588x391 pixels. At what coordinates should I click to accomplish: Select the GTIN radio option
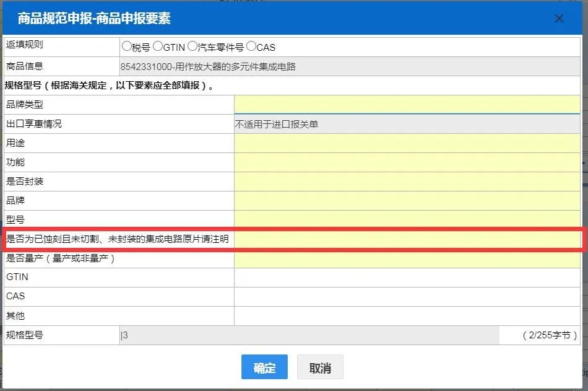(158, 46)
